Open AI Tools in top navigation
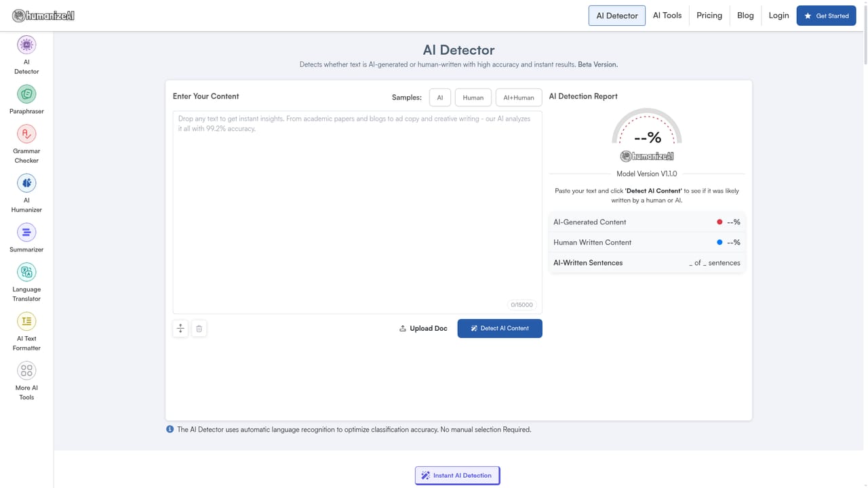 [667, 16]
